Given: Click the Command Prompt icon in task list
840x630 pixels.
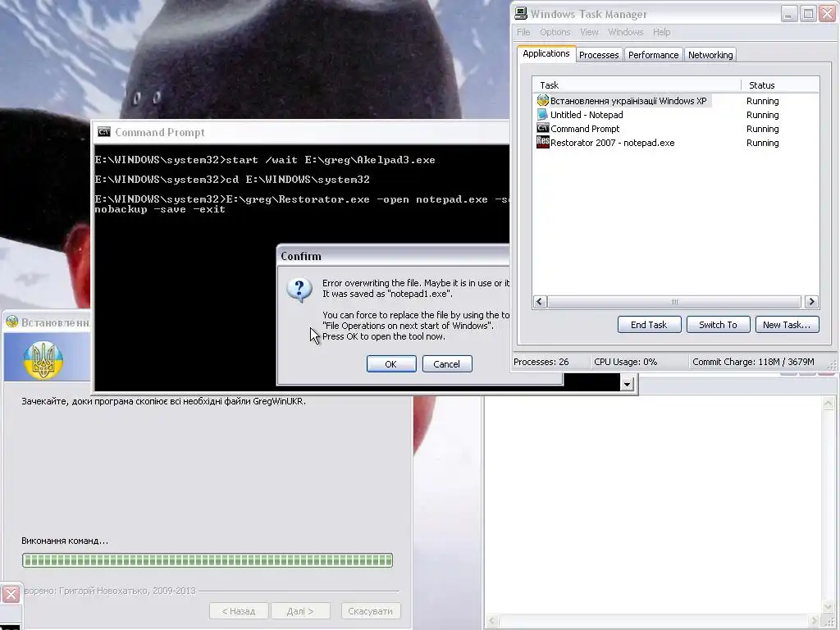Looking at the screenshot, I should [543, 129].
